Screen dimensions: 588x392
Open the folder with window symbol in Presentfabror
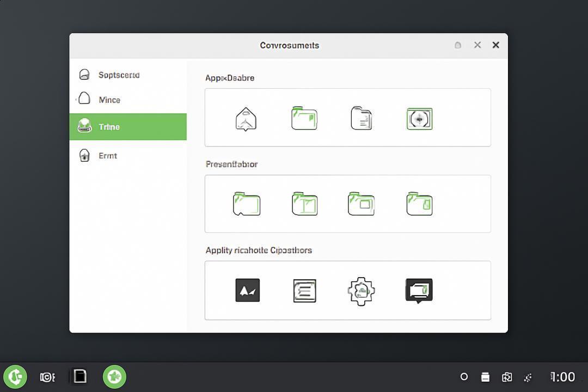[361, 204]
